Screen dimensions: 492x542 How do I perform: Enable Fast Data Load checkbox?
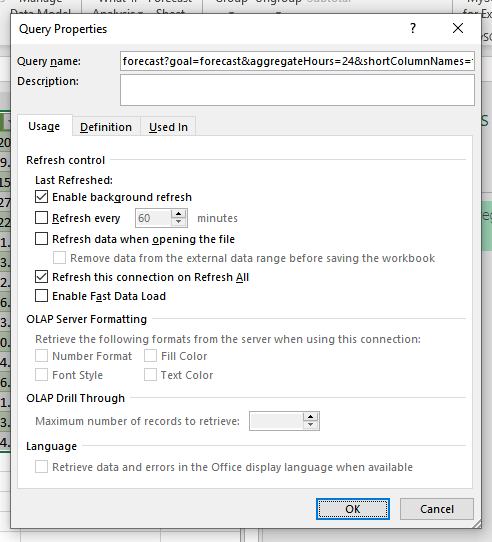41,296
